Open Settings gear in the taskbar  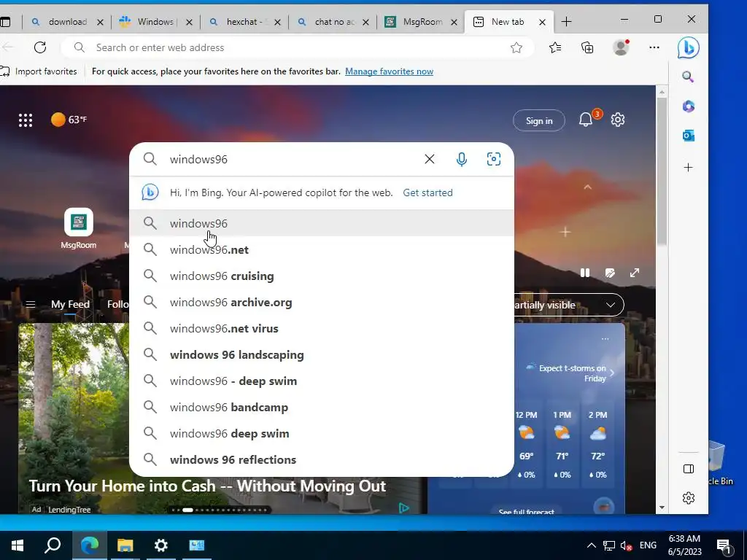pyautogui.click(x=161, y=545)
